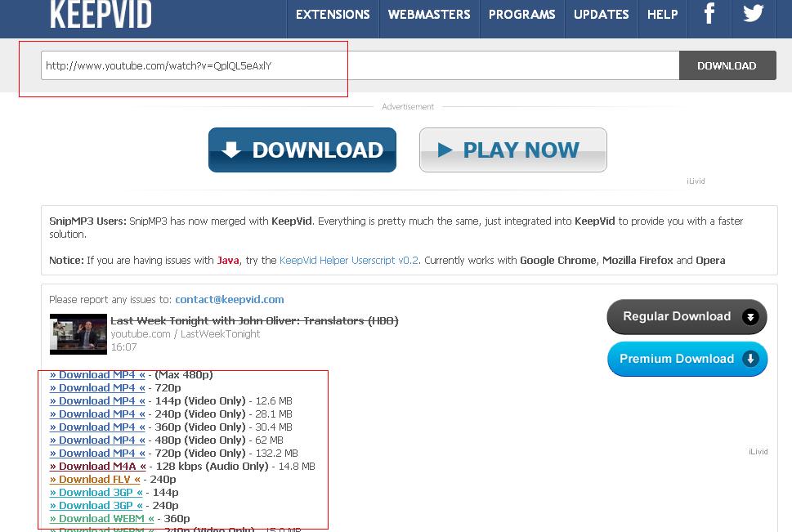
Task: Go to the Programs menu item
Action: (521, 15)
